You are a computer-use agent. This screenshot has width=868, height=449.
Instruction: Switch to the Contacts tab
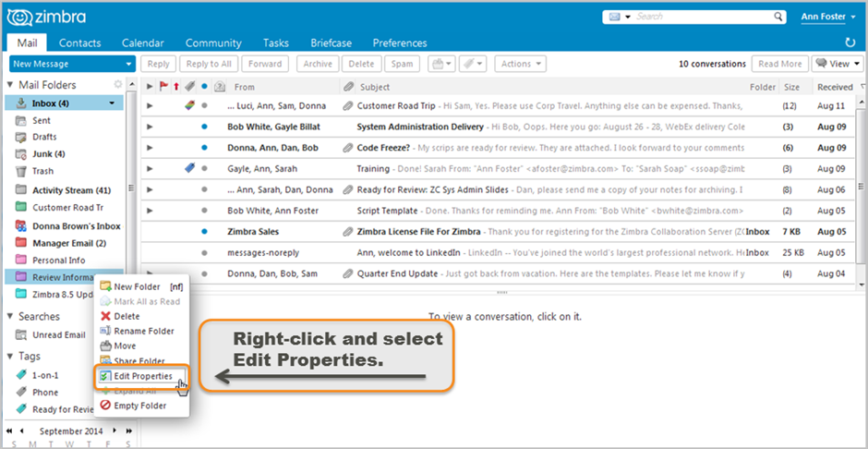79,42
